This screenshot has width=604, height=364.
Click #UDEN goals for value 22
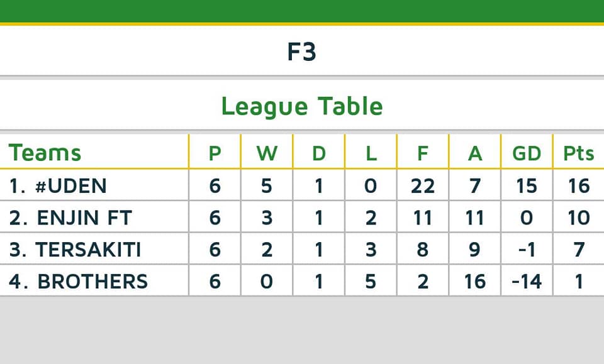423,186
